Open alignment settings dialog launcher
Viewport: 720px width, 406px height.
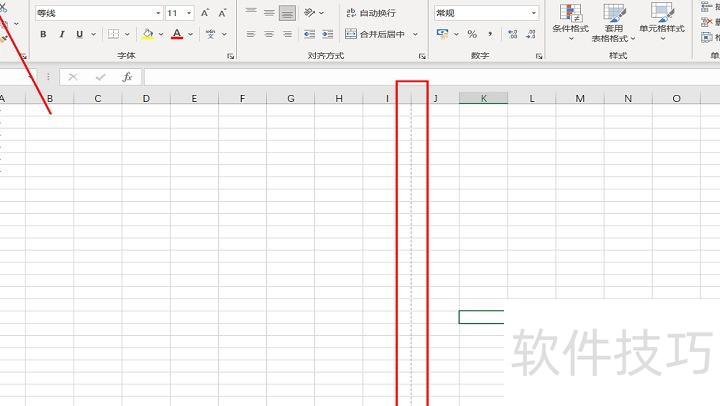pyautogui.click(x=422, y=56)
